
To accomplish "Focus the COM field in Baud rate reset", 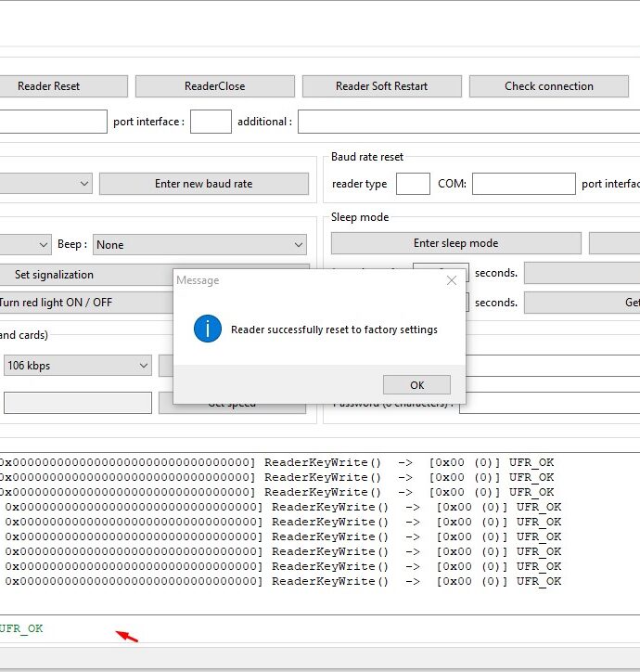I will (x=523, y=184).
